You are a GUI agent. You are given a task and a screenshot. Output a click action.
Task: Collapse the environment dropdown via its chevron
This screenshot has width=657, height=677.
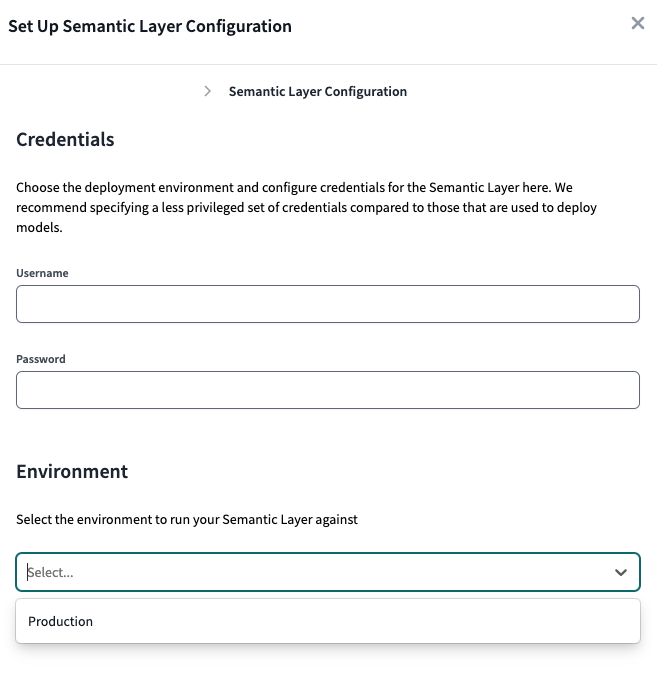(x=621, y=573)
